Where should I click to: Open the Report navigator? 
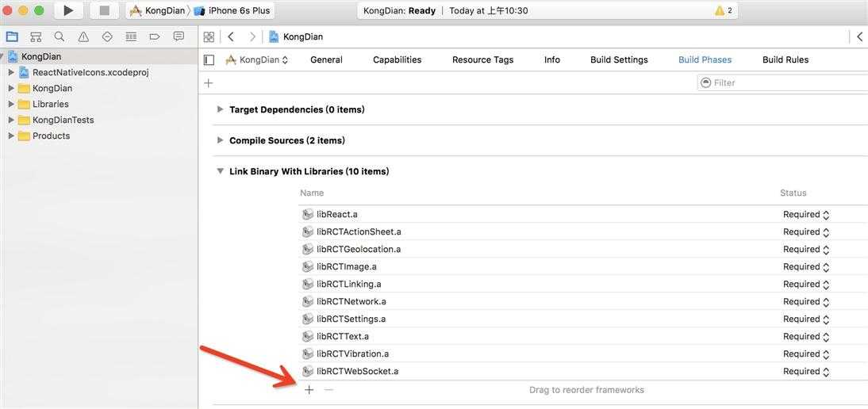point(179,37)
